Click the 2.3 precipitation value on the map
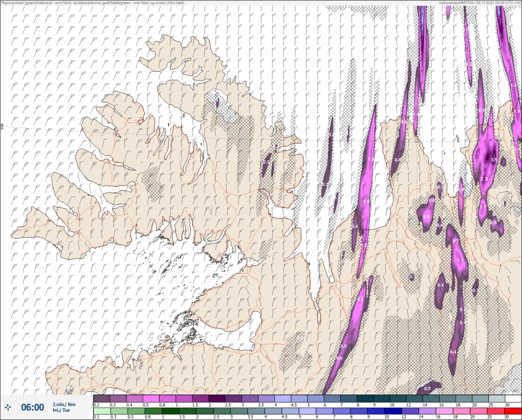This screenshot has height=420, width=522. pos(484,179)
